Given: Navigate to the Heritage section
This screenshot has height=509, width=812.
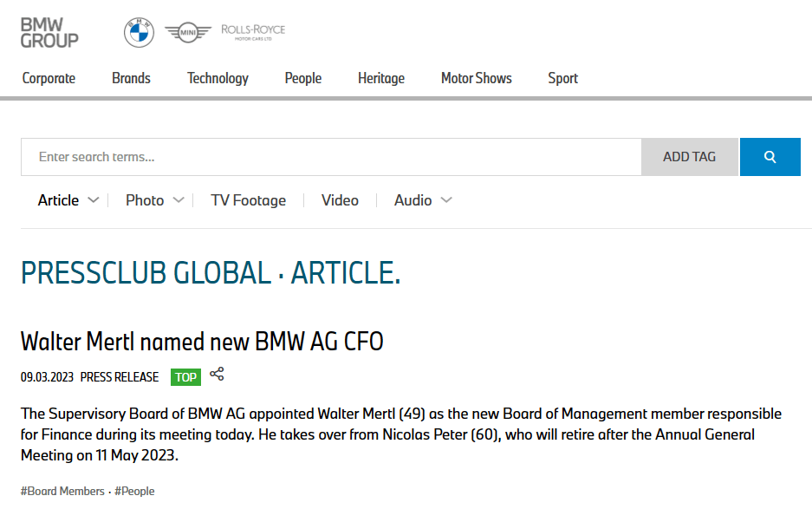Looking at the screenshot, I should click(x=381, y=78).
